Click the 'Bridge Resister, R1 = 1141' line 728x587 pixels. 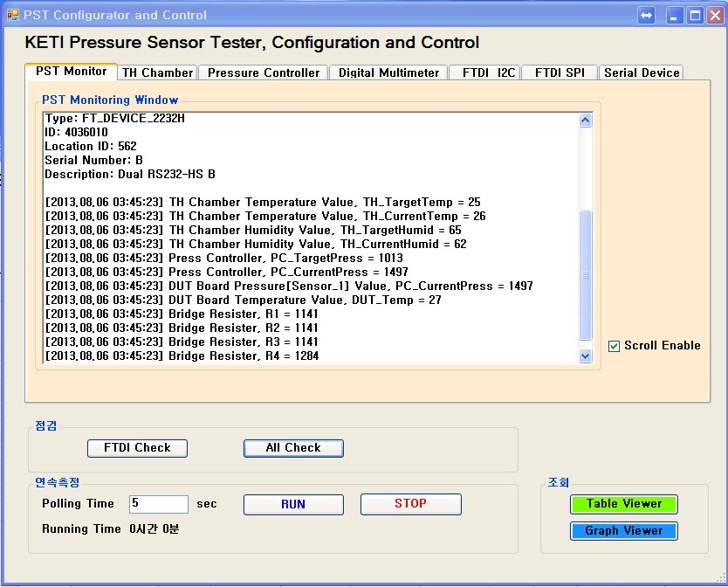tap(182, 314)
